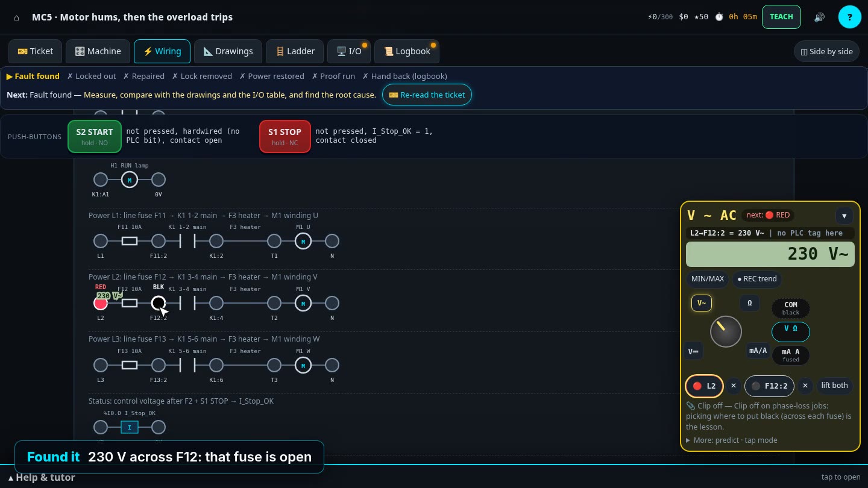Set meter dial to V⎓ DC mode
868x488 pixels.
[x=693, y=351]
